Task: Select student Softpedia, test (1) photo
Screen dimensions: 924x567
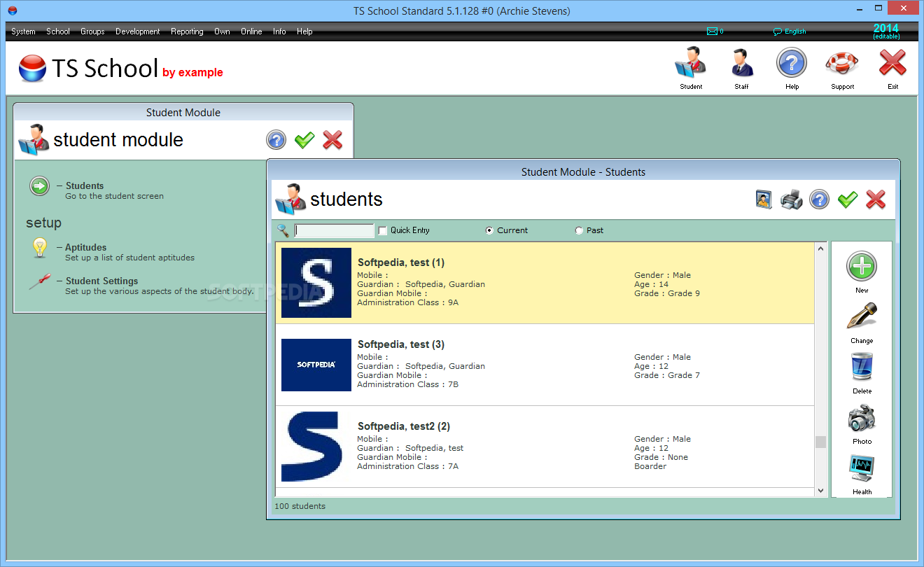Action: [316, 283]
